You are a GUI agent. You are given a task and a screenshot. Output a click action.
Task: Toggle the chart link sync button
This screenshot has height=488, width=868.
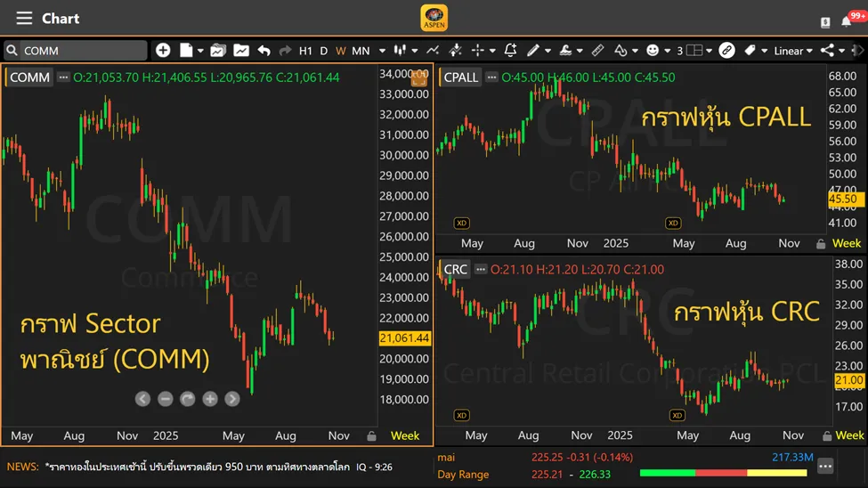pyautogui.click(x=726, y=51)
